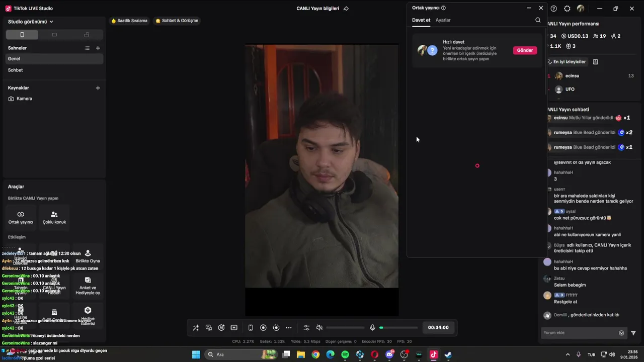
Task: Select the Sohbet scene
Action: (x=54, y=70)
